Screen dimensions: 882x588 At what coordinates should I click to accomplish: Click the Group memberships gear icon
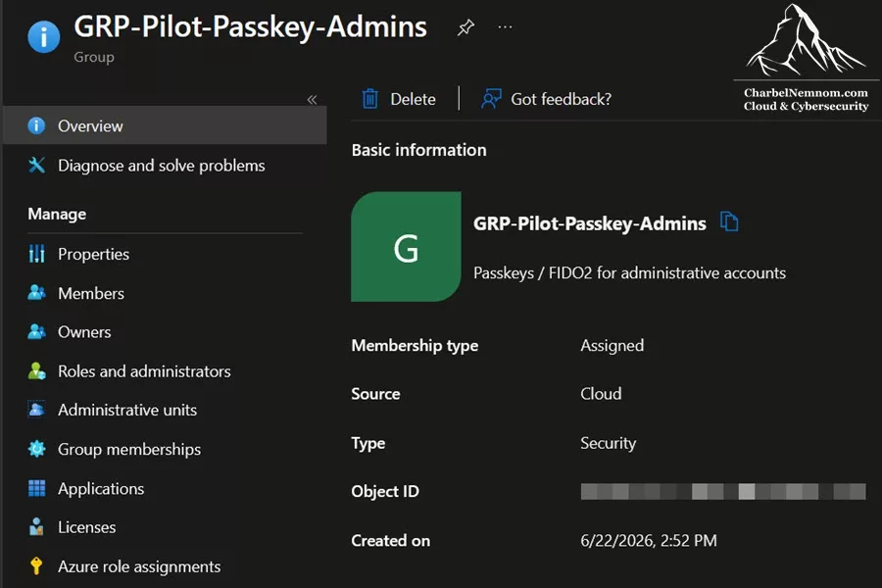point(36,449)
